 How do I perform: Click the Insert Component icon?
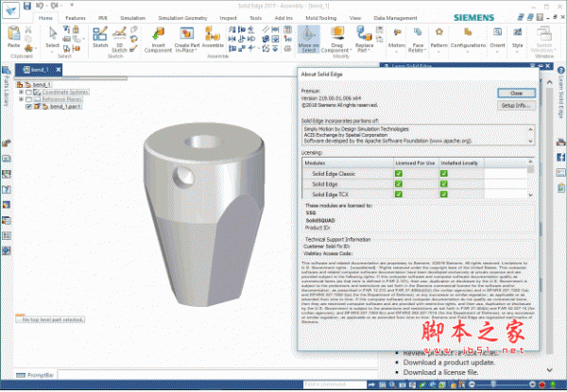click(158, 33)
